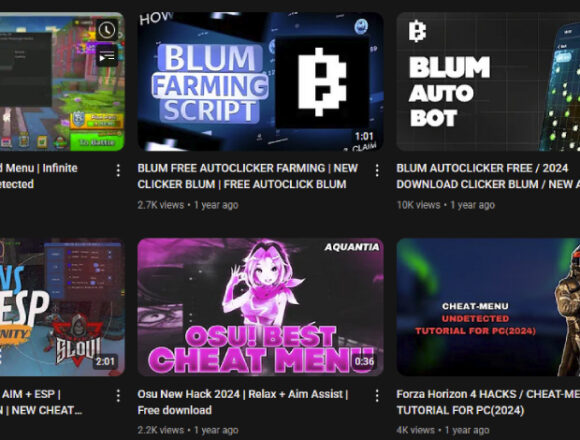Open title BLUM FREE AUTOCLICKER FARMING
Screen dimensions: 580x440
pos(247,176)
